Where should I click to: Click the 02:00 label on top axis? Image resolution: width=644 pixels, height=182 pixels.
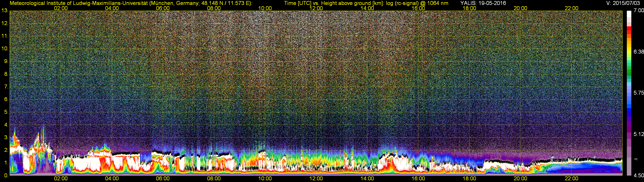click(x=61, y=8)
